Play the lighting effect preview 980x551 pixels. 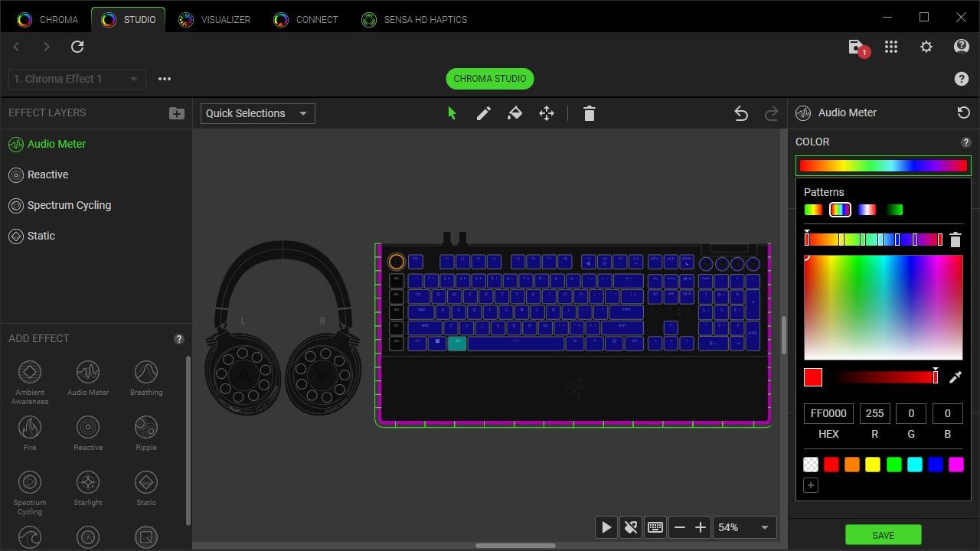[x=606, y=527]
